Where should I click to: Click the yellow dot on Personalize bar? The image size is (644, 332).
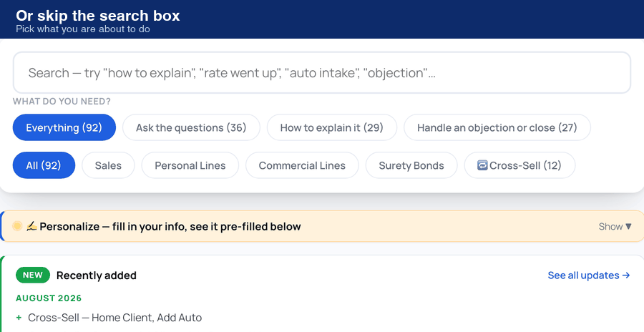pos(17,226)
